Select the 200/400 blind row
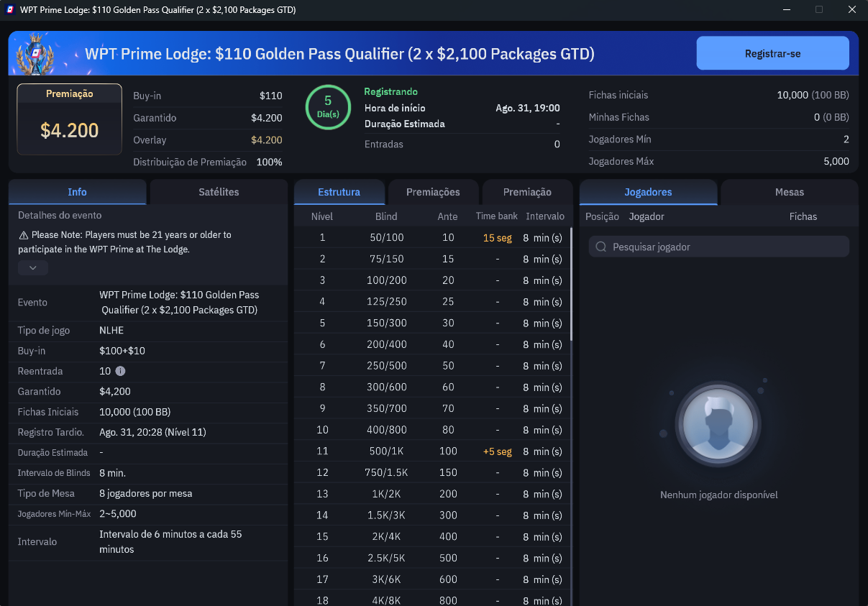Image resolution: width=868 pixels, height=606 pixels. 431,344
